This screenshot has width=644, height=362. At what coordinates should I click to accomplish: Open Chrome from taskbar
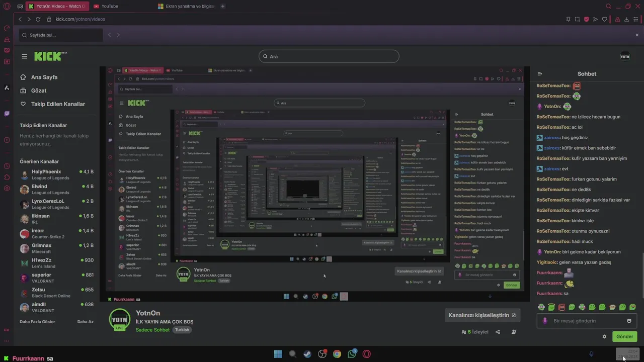[x=337, y=354]
